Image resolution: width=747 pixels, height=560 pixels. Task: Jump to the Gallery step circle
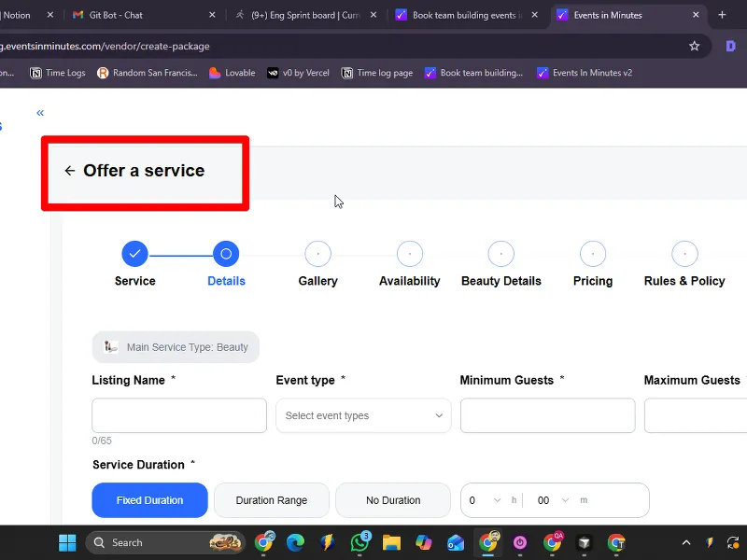[x=317, y=253]
